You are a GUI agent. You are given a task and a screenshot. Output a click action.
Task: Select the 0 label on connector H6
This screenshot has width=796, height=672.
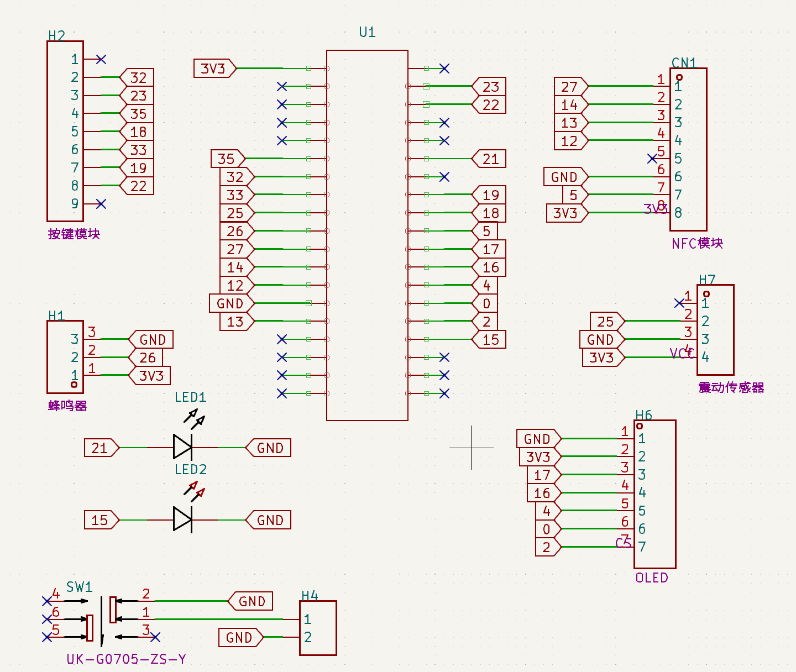coord(548,528)
